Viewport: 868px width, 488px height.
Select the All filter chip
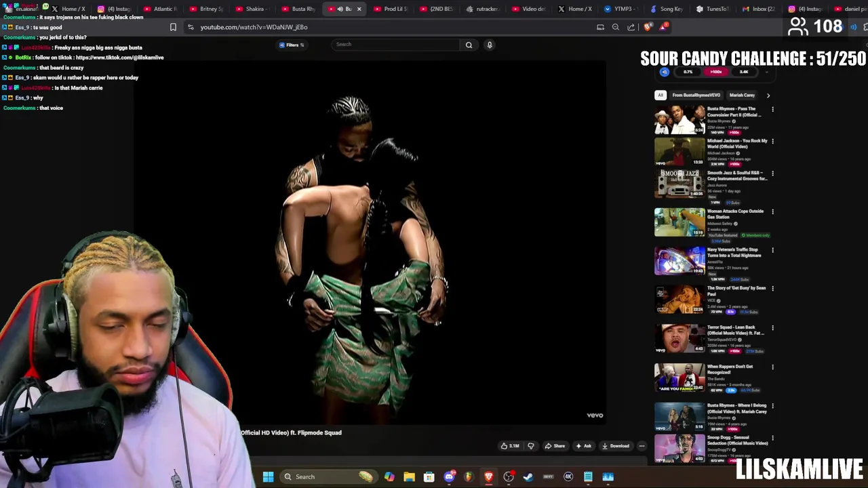point(660,96)
